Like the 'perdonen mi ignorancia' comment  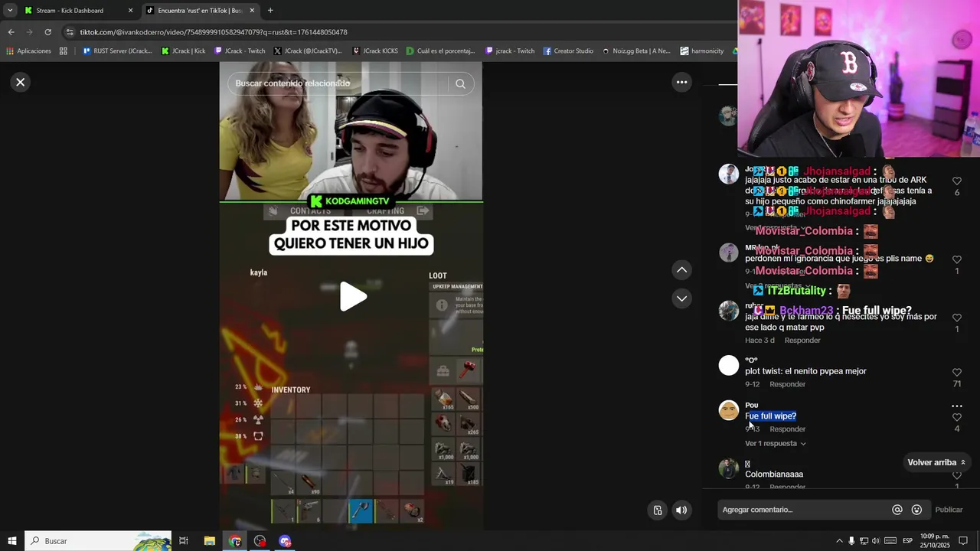point(957,260)
